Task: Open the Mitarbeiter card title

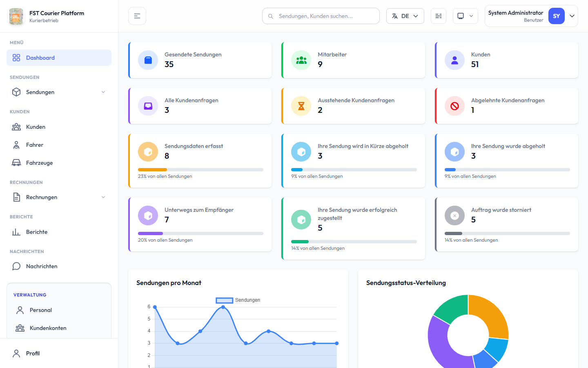Action: (x=332, y=54)
